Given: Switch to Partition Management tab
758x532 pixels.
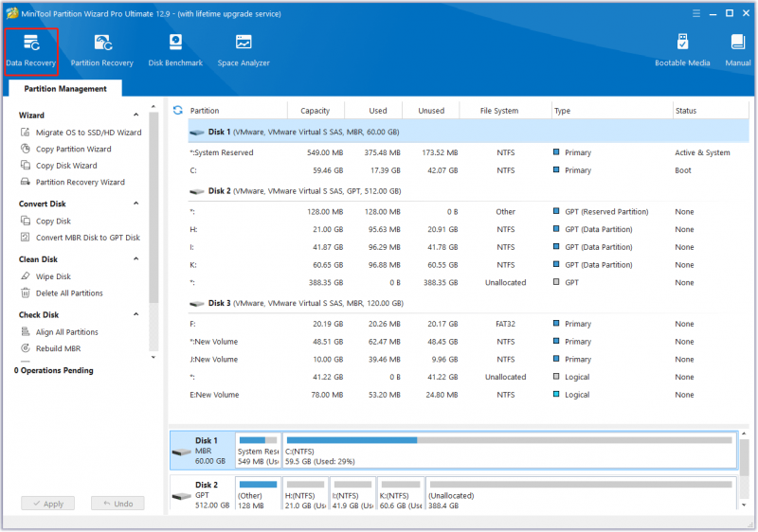Looking at the screenshot, I should 65,88.
